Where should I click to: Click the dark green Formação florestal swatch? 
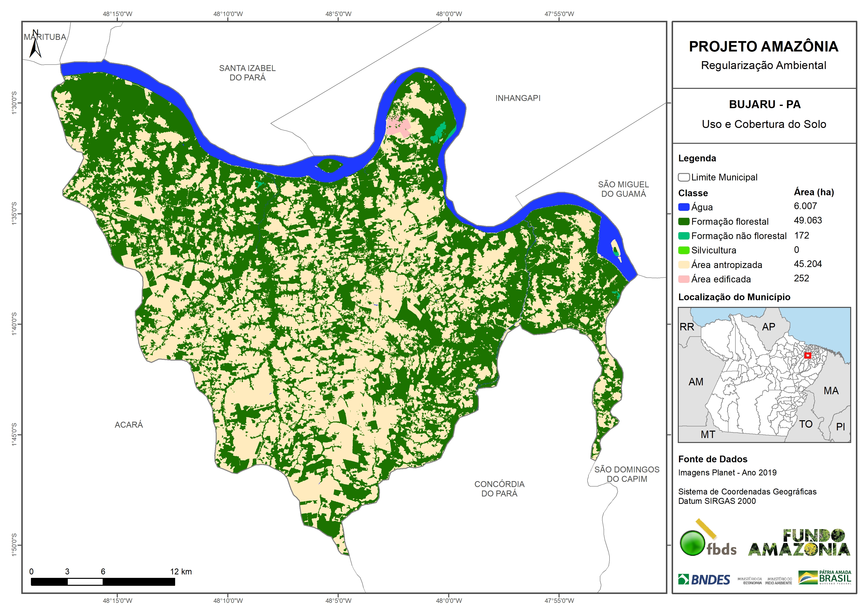tap(683, 221)
